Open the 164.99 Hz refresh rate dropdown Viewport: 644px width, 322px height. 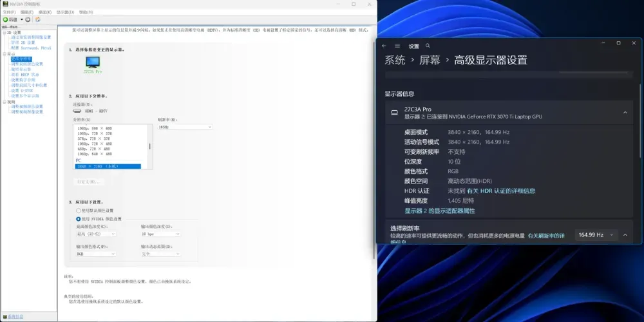click(x=596, y=235)
